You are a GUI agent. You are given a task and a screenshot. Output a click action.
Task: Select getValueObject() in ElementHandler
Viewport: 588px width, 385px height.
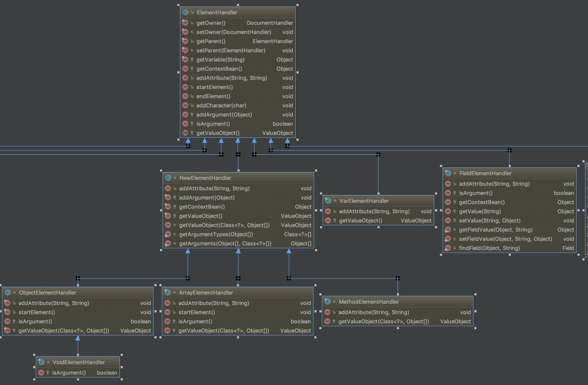(218, 134)
